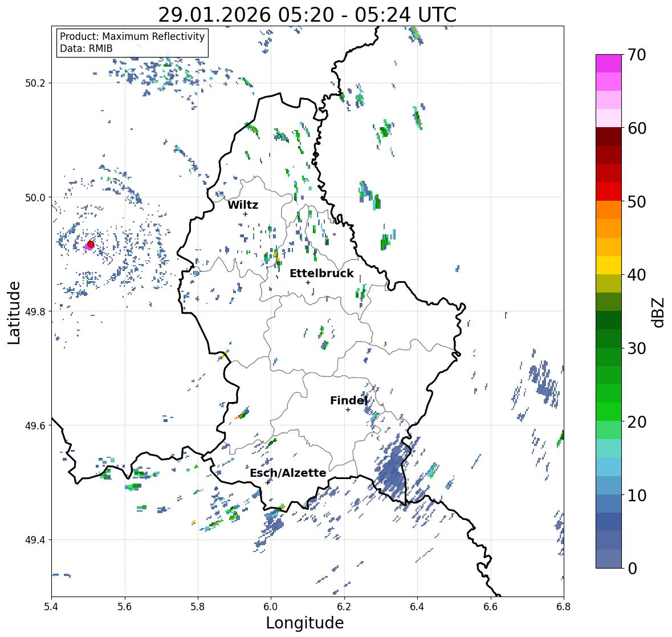This screenshot has height=637, width=672.
Task: Click the 6.6 longitude tick label
Action: pyautogui.click(x=491, y=607)
